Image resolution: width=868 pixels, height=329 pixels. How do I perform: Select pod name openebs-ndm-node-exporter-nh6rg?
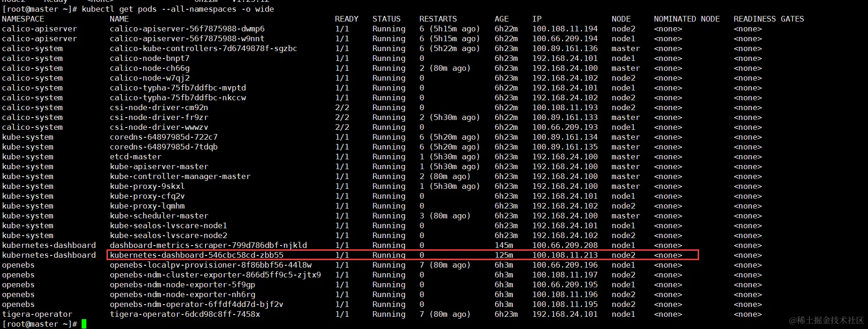pos(183,294)
